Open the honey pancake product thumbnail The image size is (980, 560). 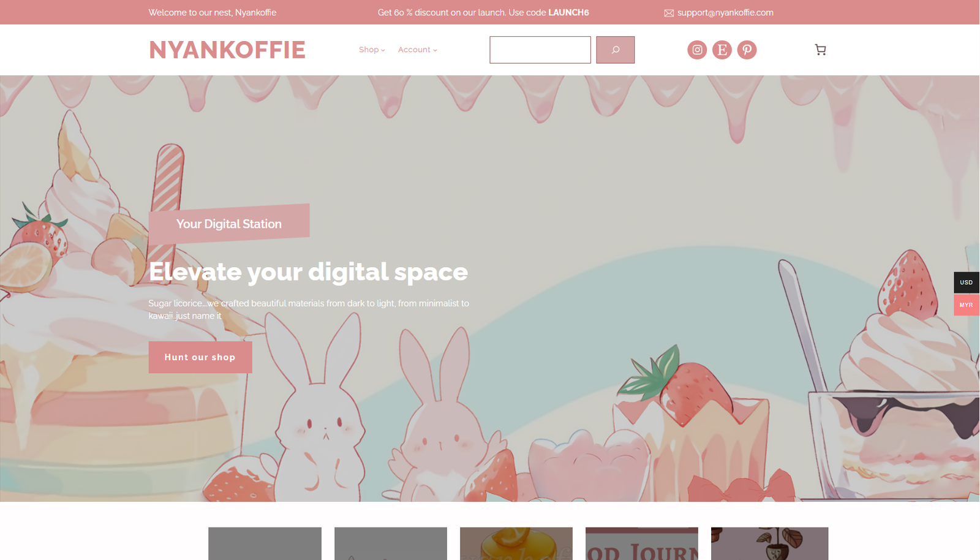[516, 543]
